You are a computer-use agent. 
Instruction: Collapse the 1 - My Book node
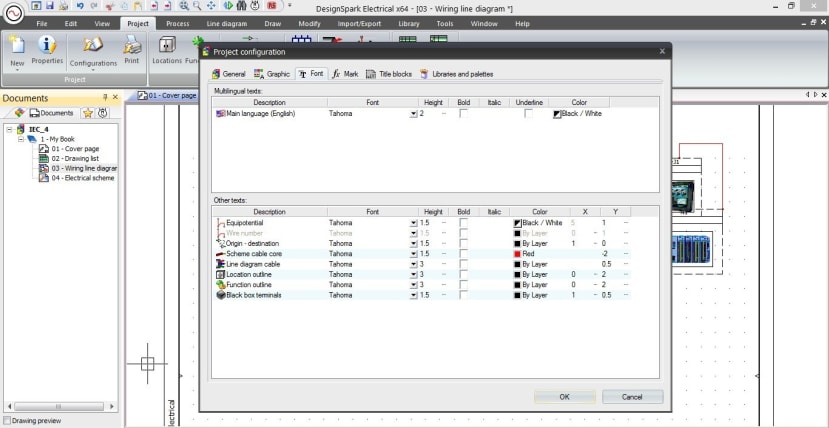pos(21,139)
